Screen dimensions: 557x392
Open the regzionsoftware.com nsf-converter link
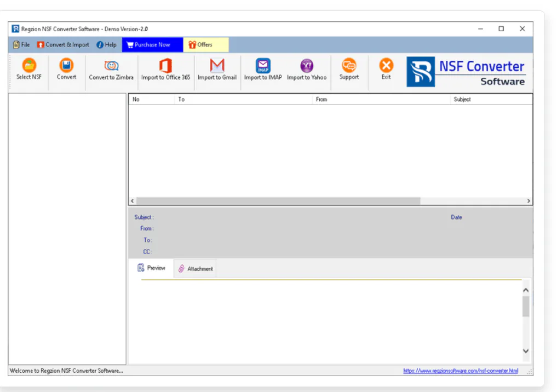click(461, 371)
